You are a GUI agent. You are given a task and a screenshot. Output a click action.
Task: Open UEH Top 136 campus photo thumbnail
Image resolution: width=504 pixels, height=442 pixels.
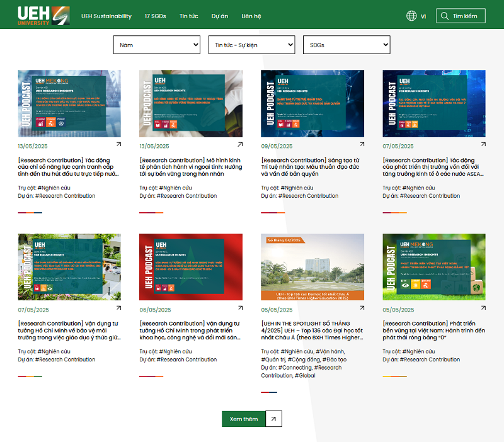pyautogui.click(x=312, y=267)
